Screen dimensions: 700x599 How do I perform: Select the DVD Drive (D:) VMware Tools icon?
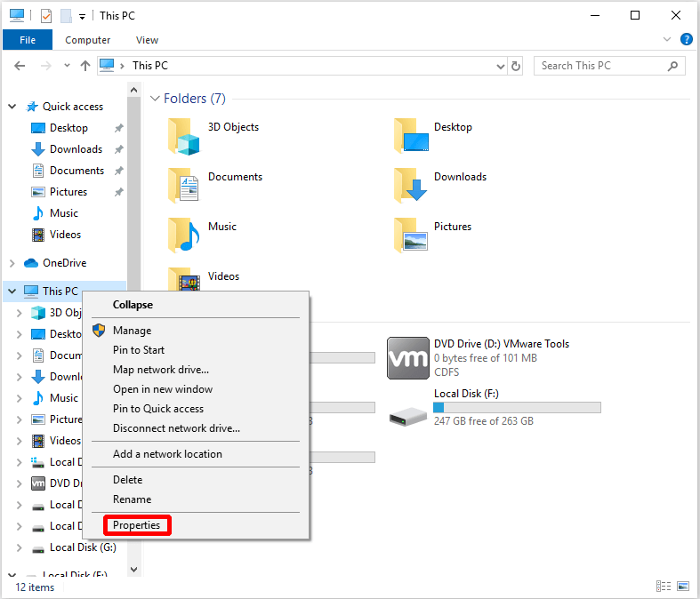click(408, 358)
